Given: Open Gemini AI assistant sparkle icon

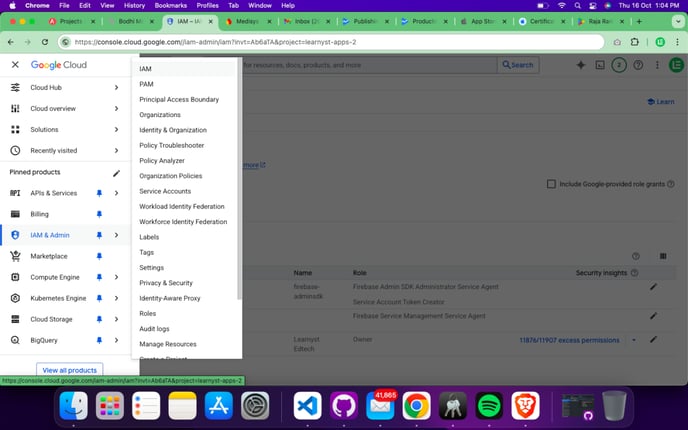Looking at the screenshot, I should [x=580, y=65].
